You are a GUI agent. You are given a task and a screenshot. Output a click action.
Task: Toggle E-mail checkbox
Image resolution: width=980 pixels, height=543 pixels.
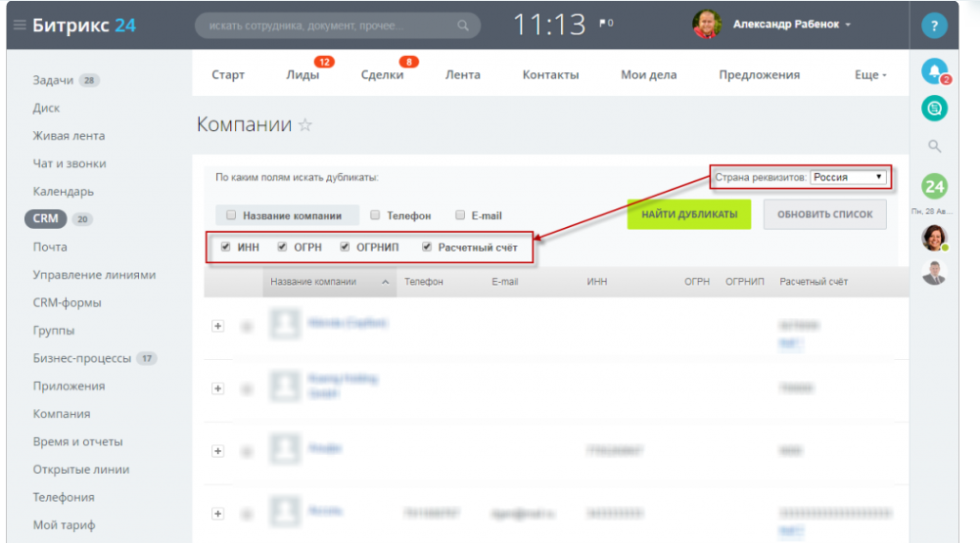click(460, 215)
